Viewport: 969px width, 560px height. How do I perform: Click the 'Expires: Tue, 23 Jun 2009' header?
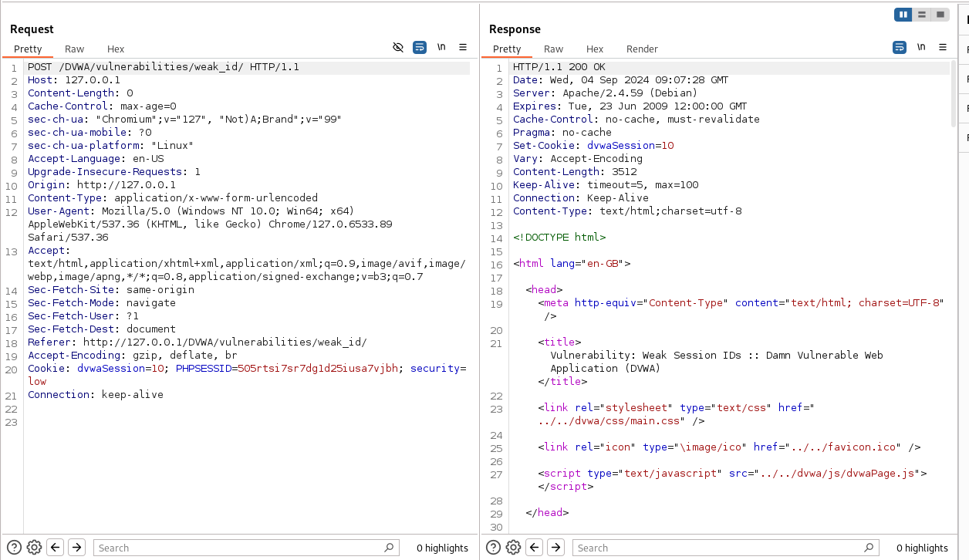[630, 106]
